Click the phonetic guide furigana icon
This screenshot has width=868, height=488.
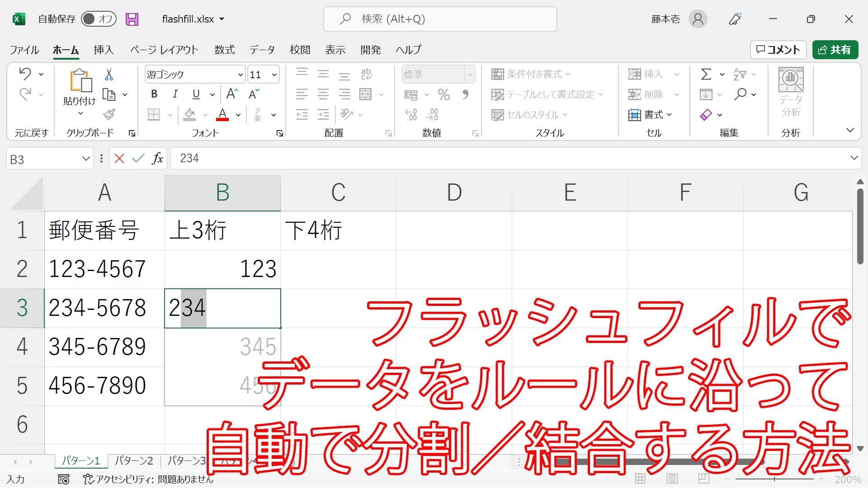pyautogui.click(x=258, y=114)
